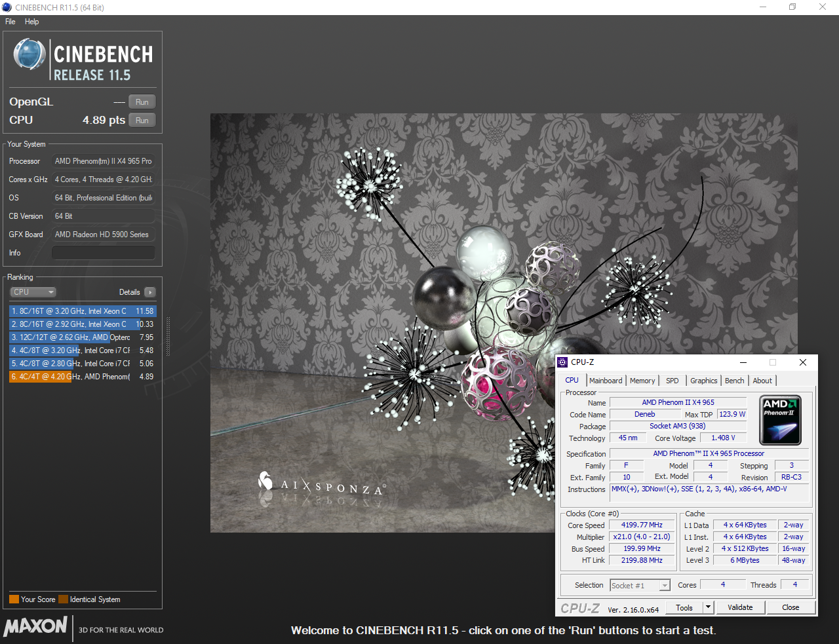Click the Tools button in CPU-Z

point(684,608)
